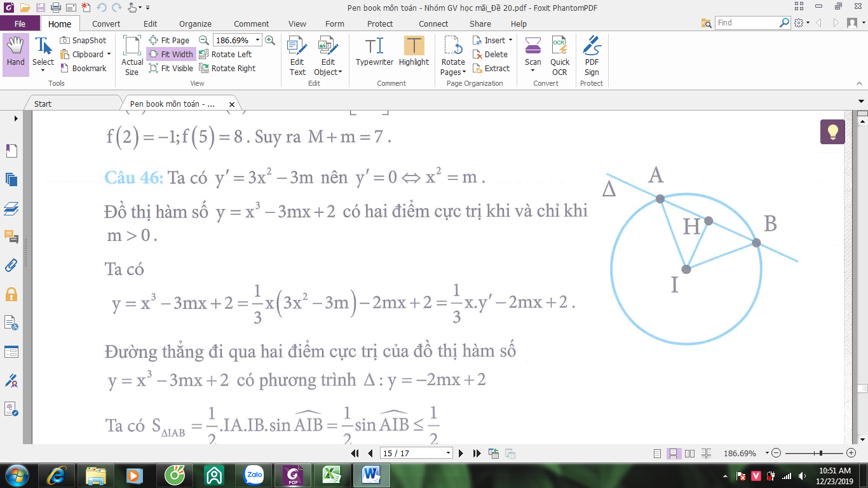The image size is (868, 488).
Task: Open the page number 15 / 17 dropdown
Action: [x=449, y=453]
